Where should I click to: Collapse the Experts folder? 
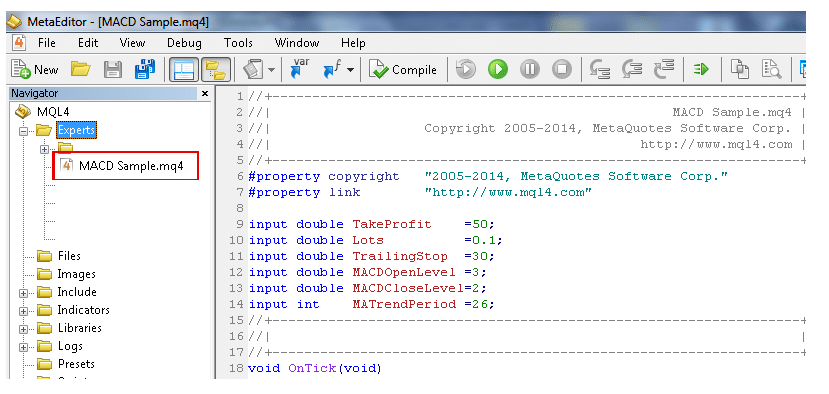[x=23, y=131]
